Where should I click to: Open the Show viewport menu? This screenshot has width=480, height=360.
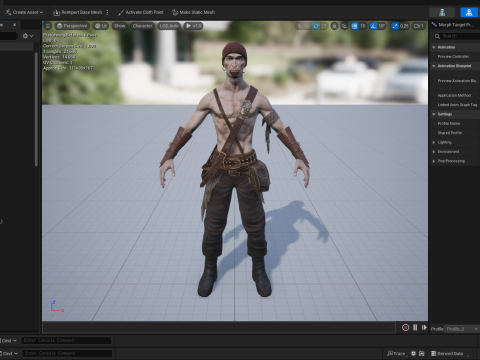pyautogui.click(x=119, y=26)
